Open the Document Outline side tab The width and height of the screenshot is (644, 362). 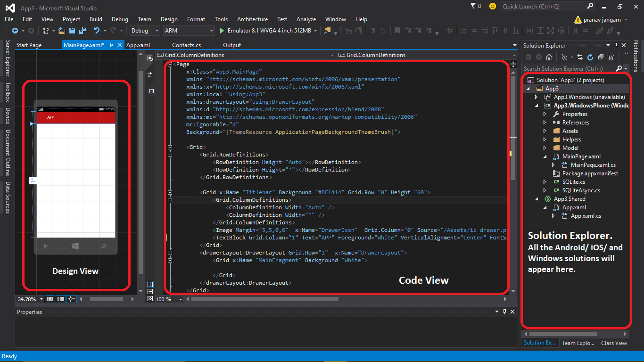[8, 152]
